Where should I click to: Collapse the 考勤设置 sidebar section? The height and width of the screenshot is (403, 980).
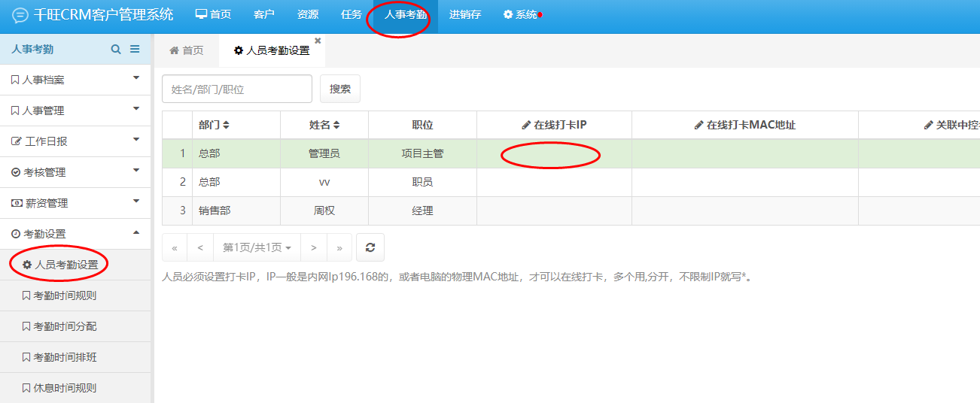click(x=75, y=234)
